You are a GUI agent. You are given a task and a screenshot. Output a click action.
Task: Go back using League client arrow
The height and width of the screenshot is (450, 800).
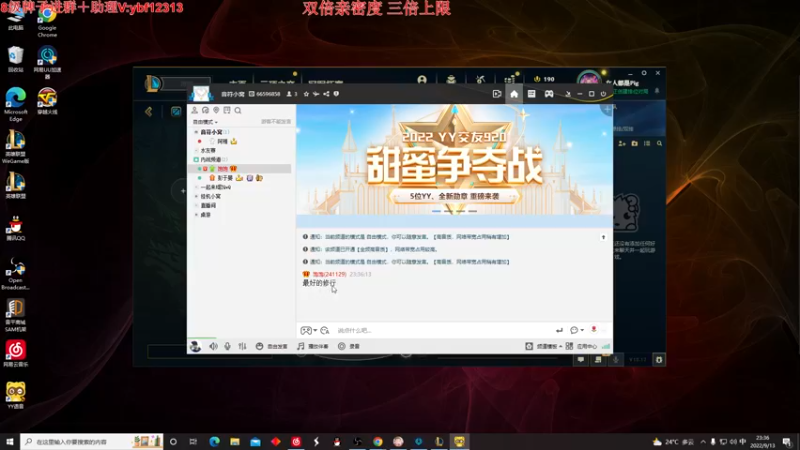148,111
